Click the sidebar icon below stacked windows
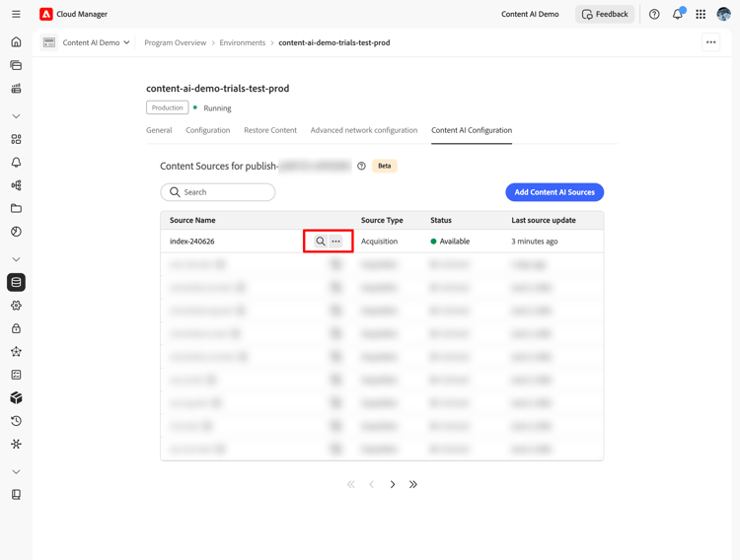740x560 pixels. pyautogui.click(x=16, y=88)
